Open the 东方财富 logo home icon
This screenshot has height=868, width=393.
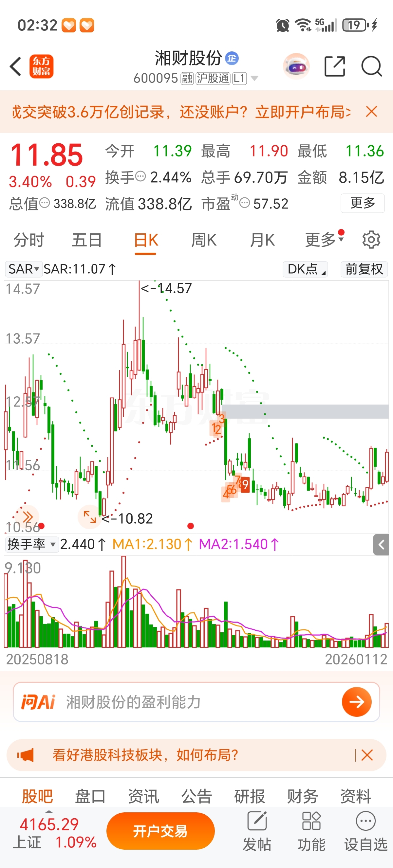(x=42, y=66)
